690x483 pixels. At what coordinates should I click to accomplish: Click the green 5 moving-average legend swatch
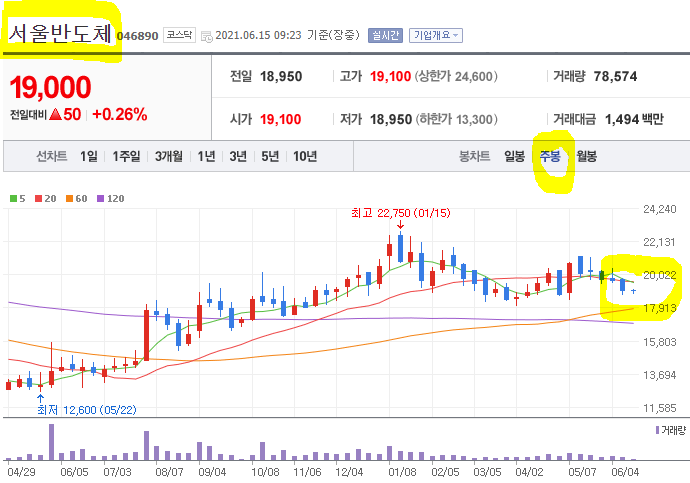[14, 199]
